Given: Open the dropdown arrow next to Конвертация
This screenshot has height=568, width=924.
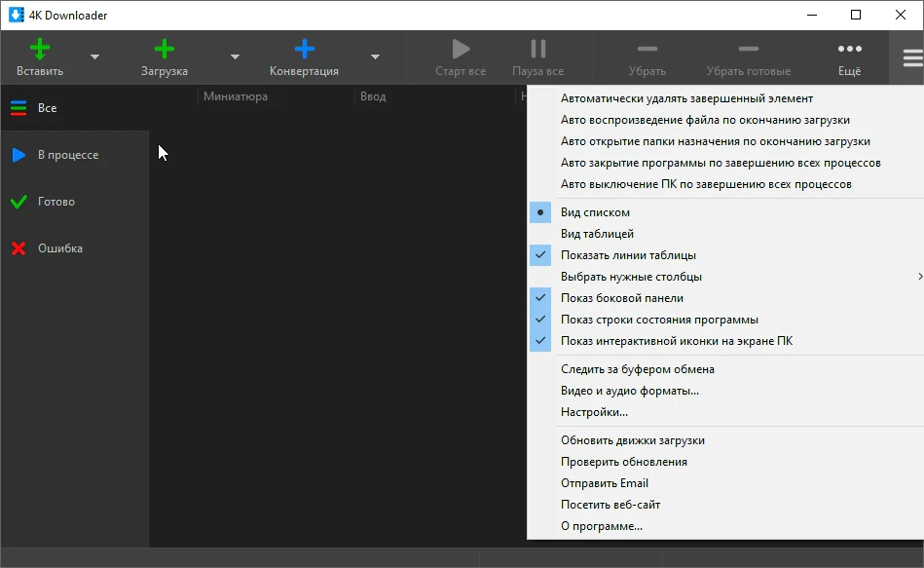Looking at the screenshot, I should (x=375, y=57).
